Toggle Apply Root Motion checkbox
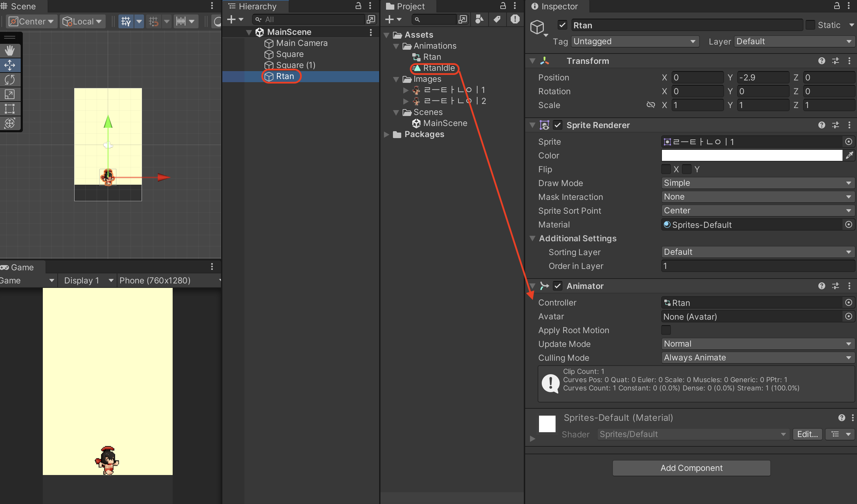This screenshot has width=857, height=504. point(666,330)
